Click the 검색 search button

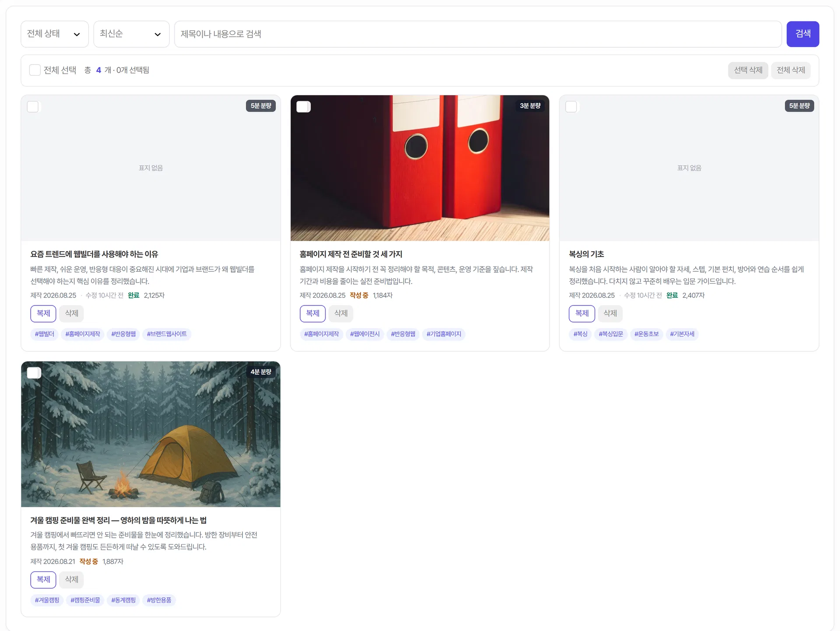pyautogui.click(x=803, y=34)
